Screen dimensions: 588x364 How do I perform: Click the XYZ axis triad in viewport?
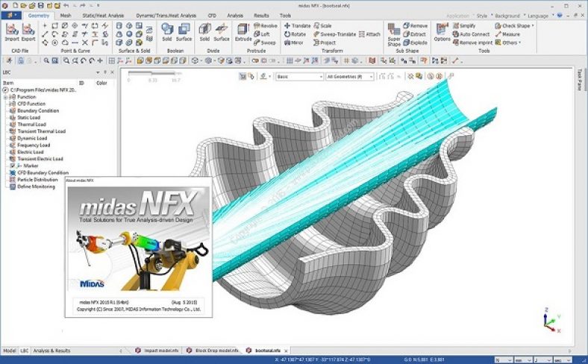pos(551,320)
